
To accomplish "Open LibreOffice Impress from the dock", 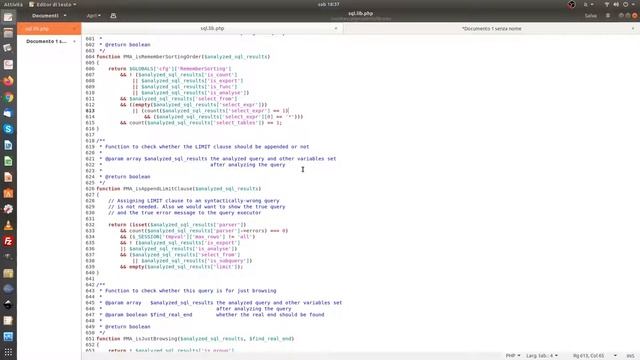I will click(8, 177).
